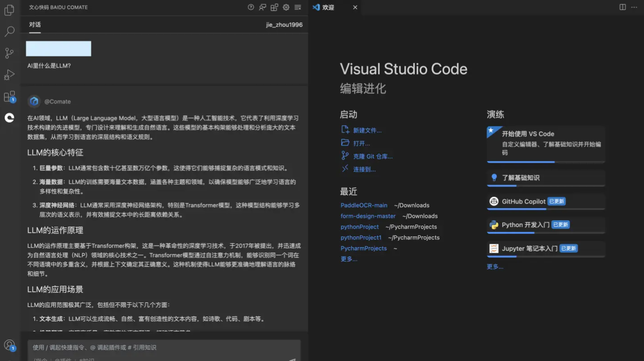The height and width of the screenshot is (361, 644).
Task: Open recent folder form-design-master
Action: click(368, 216)
